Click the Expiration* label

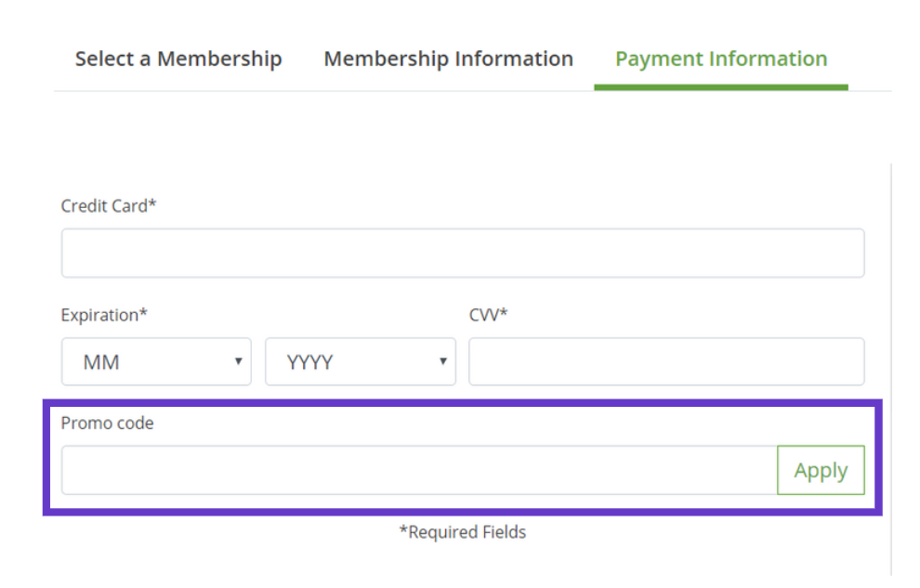(x=104, y=315)
